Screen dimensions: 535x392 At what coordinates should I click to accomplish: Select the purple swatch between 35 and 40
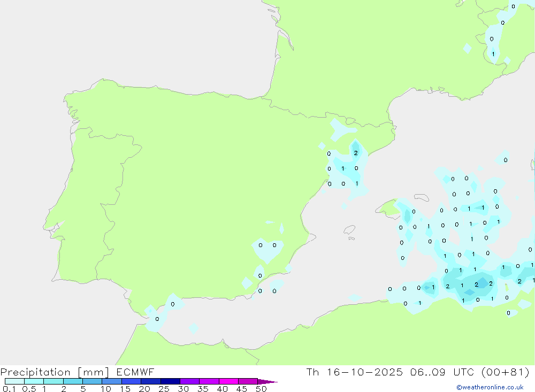tap(209, 381)
